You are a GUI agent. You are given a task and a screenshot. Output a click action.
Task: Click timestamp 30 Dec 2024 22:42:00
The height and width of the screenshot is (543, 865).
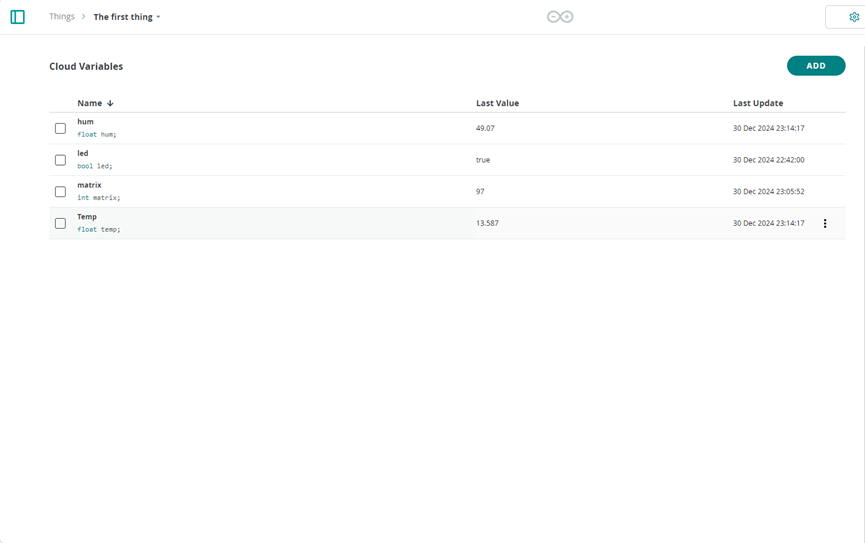[768, 160]
